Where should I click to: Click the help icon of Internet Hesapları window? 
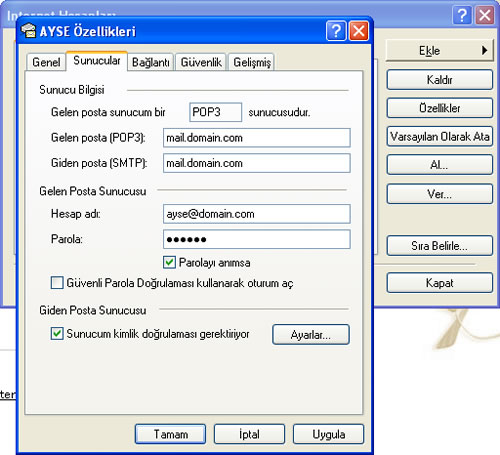click(462, 15)
